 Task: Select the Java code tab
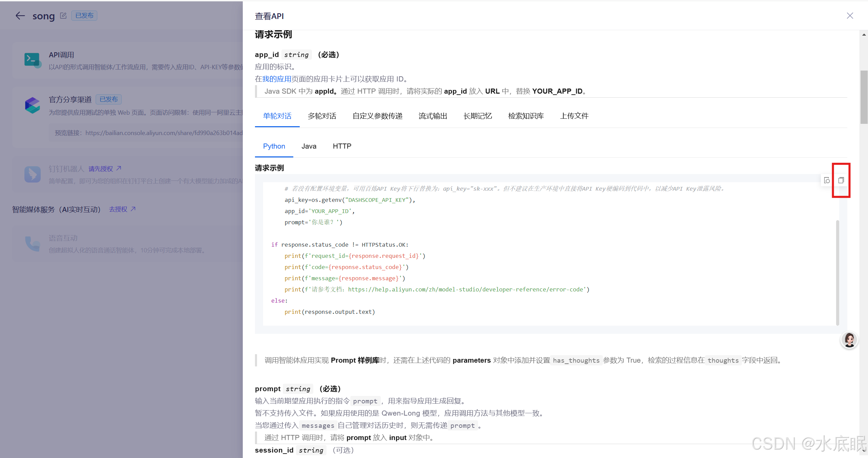pyautogui.click(x=309, y=146)
